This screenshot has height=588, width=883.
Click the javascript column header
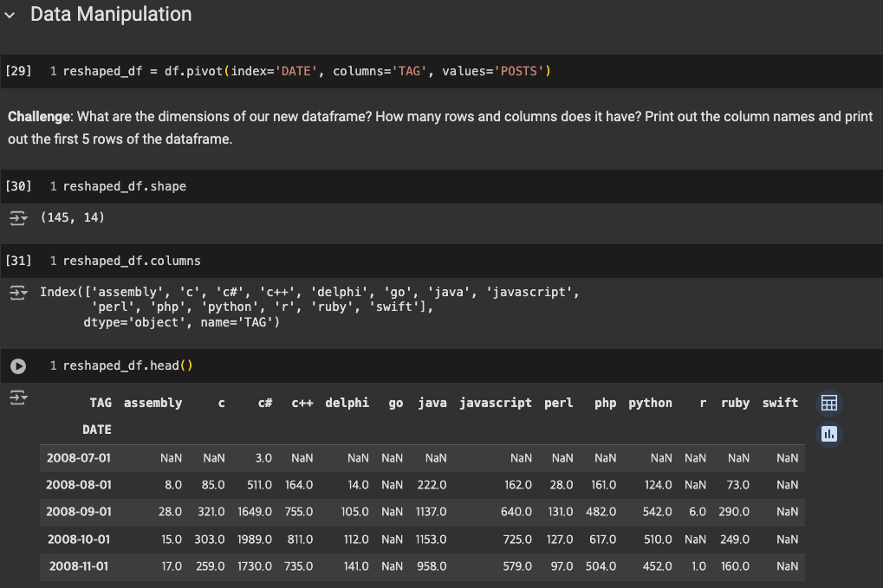(495, 403)
